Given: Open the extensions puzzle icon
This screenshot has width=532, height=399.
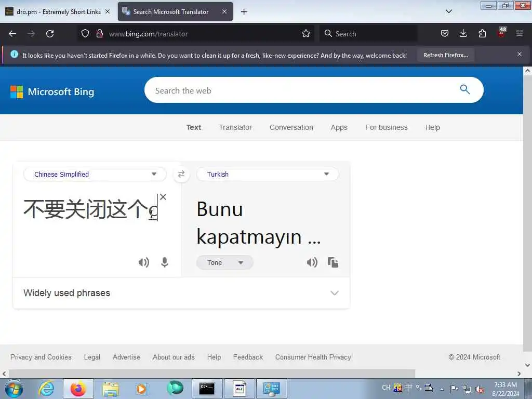Looking at the screenshot, I should (x=482, y=34).
